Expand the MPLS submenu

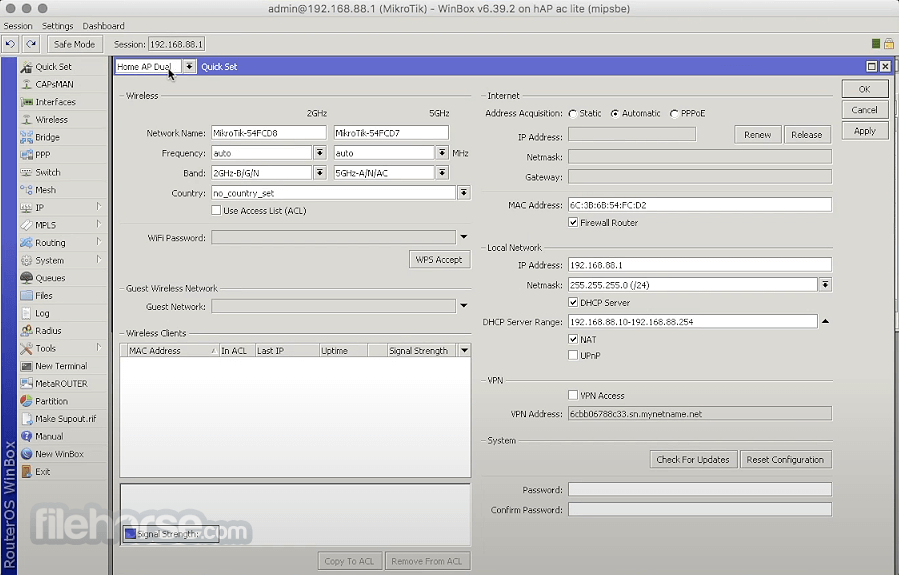(x=99, y=224)
